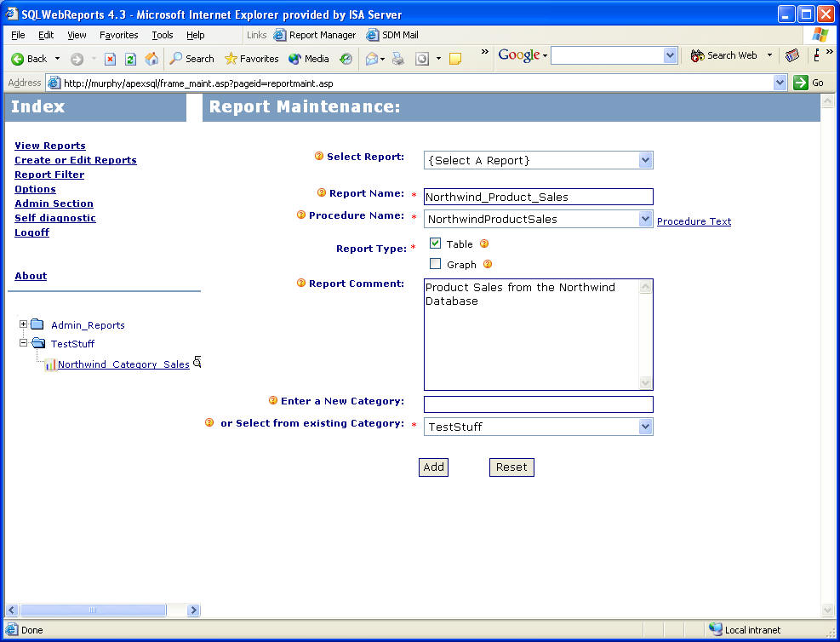Click the Add button
This screenshot has width=840, height=642.
point(433,467)
